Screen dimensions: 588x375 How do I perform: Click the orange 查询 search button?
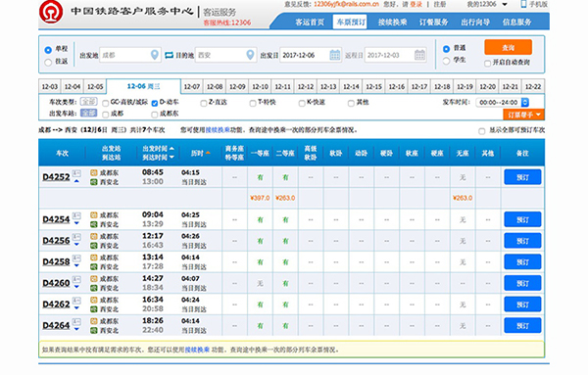tap(508, 48)
